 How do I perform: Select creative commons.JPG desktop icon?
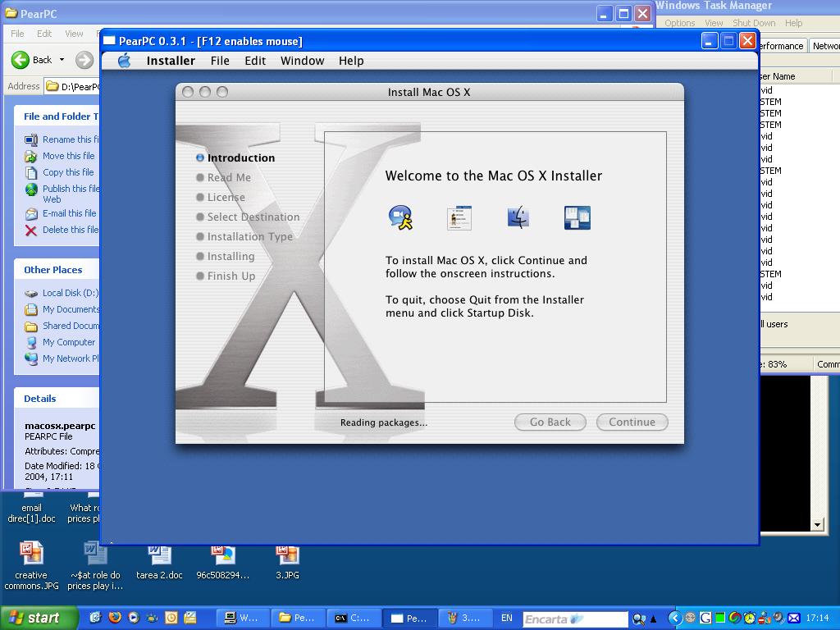point(32,566)
